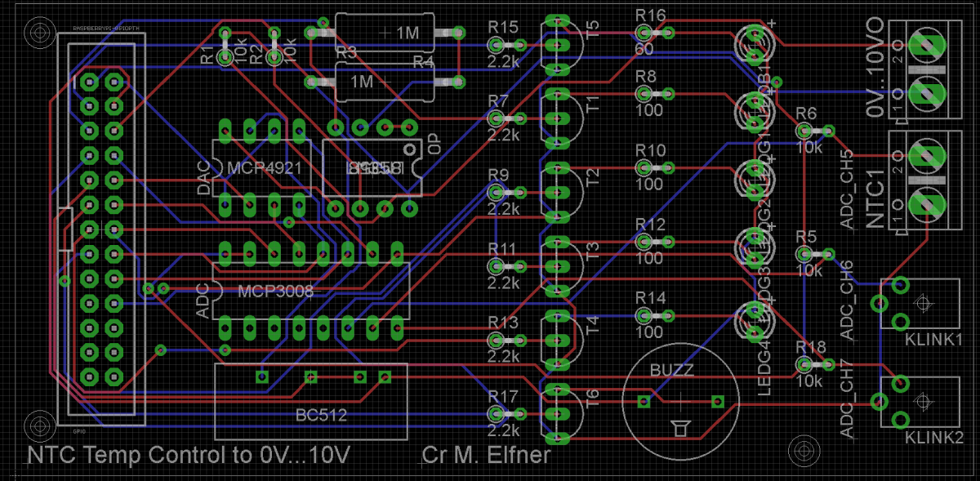Click the R7 resistor label

pos(498,100)
